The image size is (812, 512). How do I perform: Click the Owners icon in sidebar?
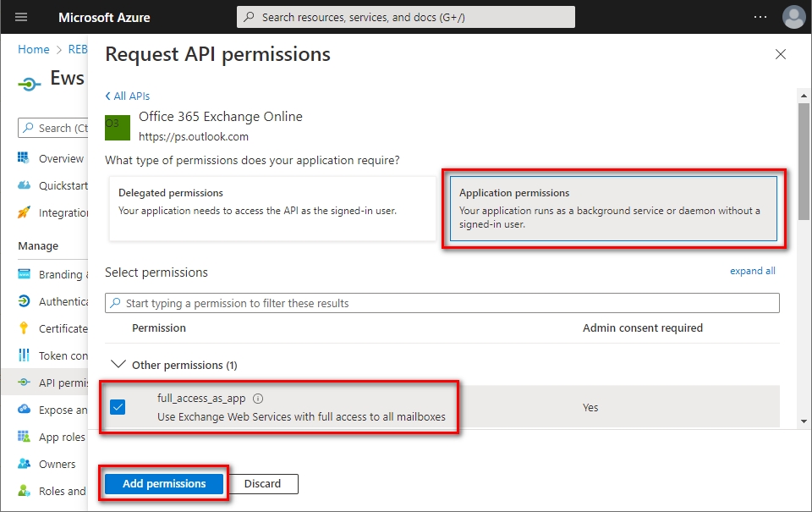[x=24, y=464]
